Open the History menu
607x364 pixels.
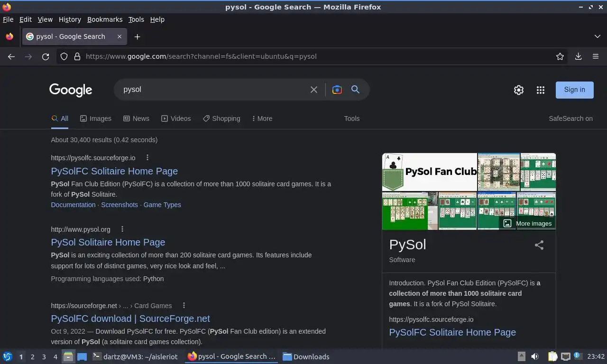click(70, 19)
